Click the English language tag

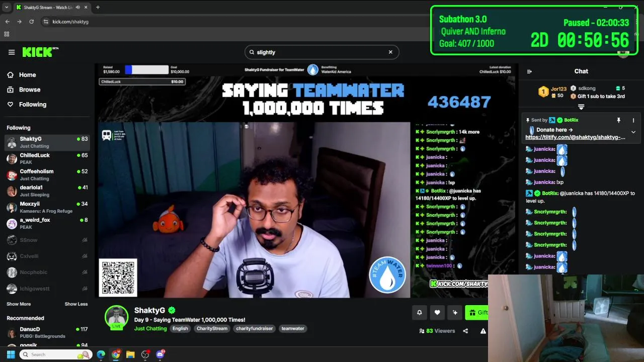pos(180,328)
